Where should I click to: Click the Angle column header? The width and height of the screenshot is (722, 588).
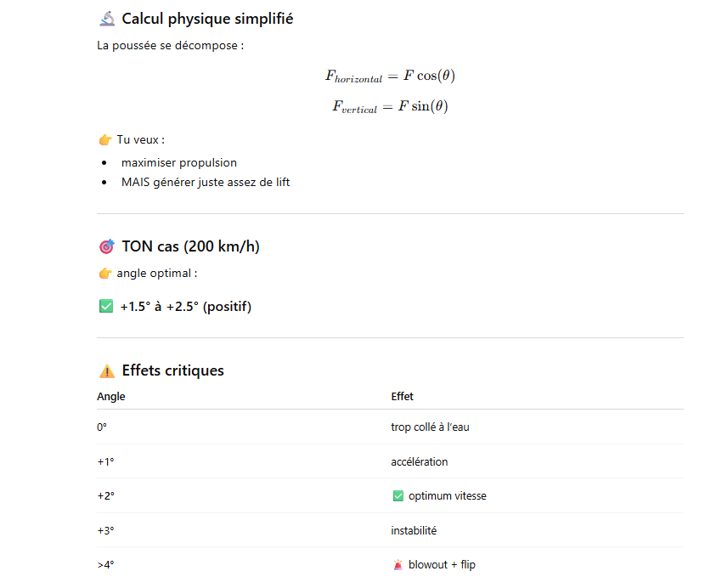pyautogui.click(x=111, y=397)
